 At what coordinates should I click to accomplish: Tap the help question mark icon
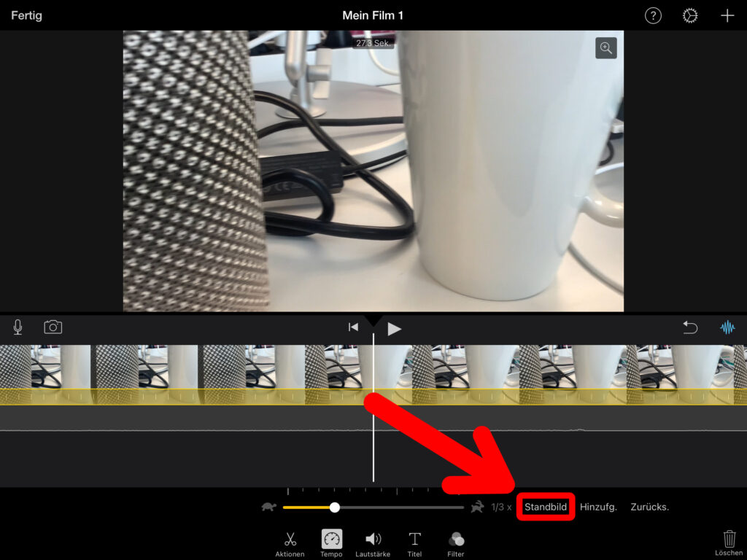(653, 15)
